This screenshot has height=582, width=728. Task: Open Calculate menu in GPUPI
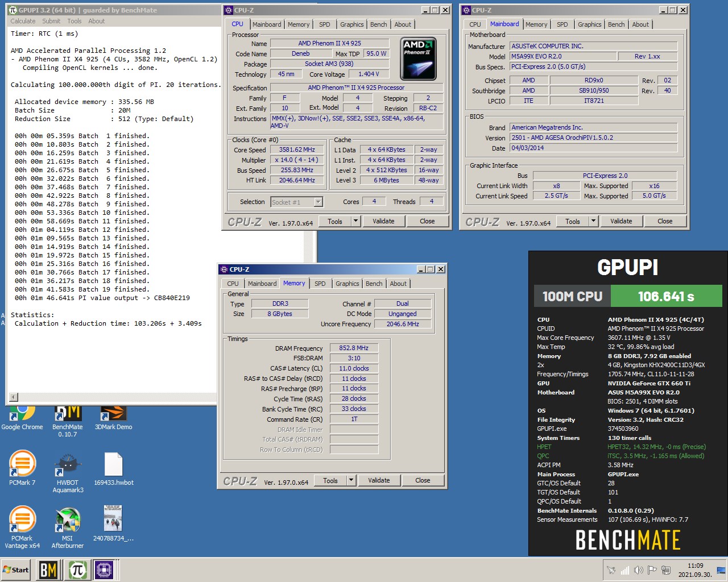point(23,21)
